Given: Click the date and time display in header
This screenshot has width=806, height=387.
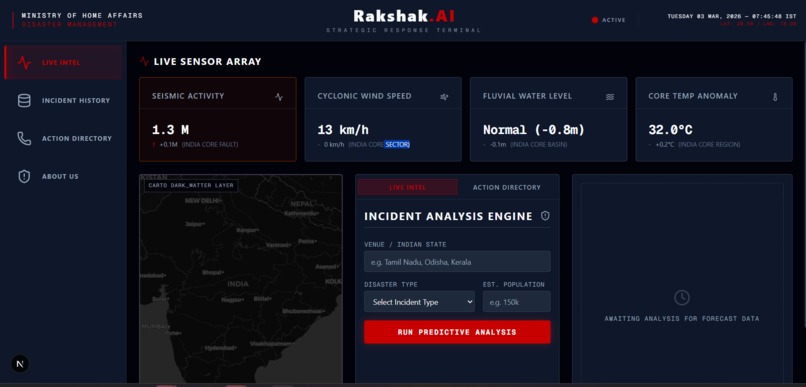Looking at the screenshot, I should coord(732,16).
